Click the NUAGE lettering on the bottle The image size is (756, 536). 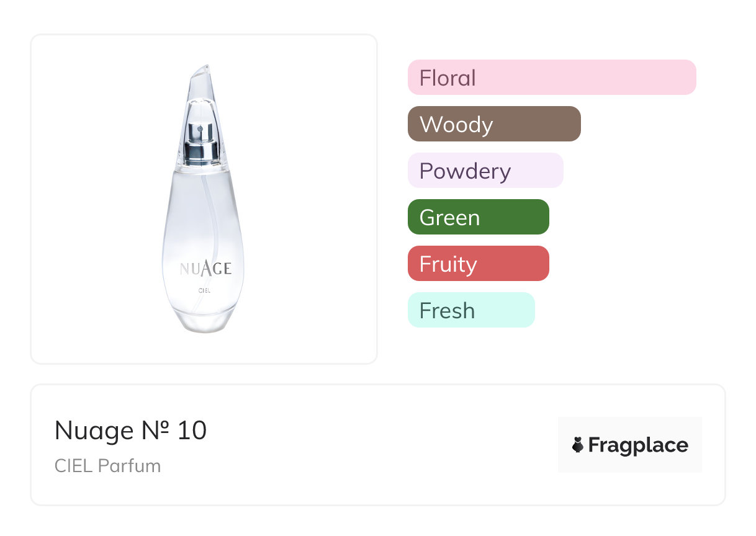[205, 268]
